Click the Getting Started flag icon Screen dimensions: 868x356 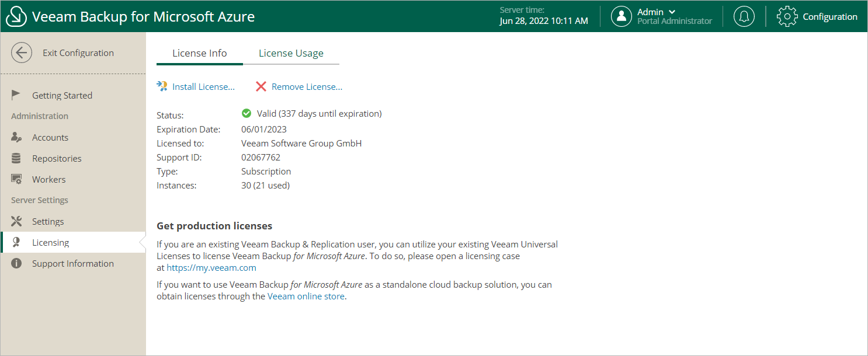coord(16,95)
